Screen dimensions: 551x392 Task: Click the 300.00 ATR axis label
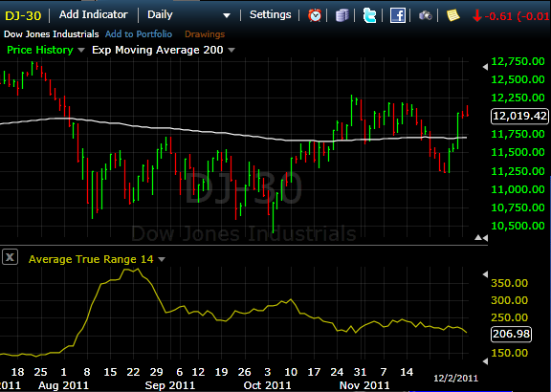pos(509,300)
